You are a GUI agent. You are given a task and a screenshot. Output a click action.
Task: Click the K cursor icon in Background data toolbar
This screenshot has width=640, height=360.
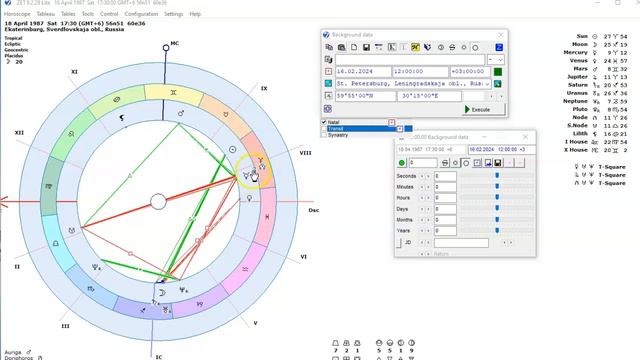391,47
